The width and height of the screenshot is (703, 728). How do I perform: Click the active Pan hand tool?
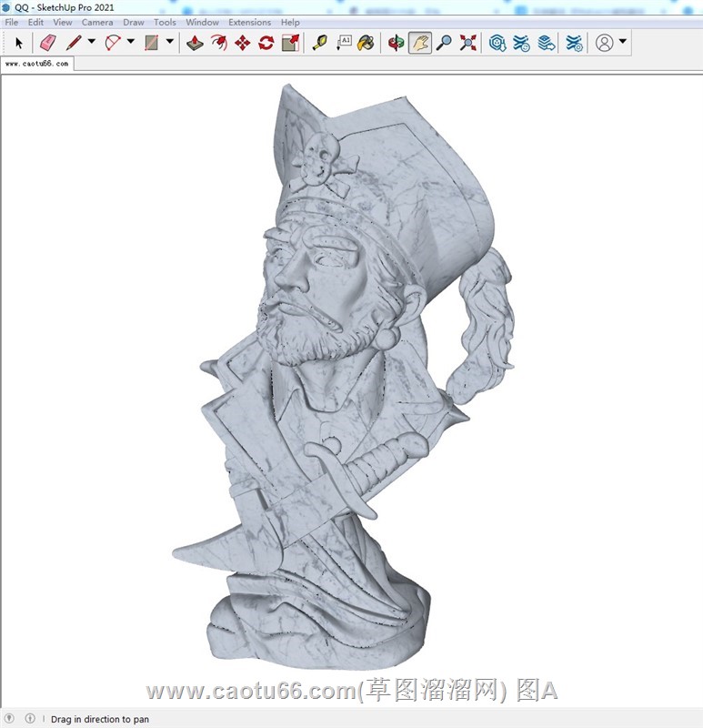point(420,43)
